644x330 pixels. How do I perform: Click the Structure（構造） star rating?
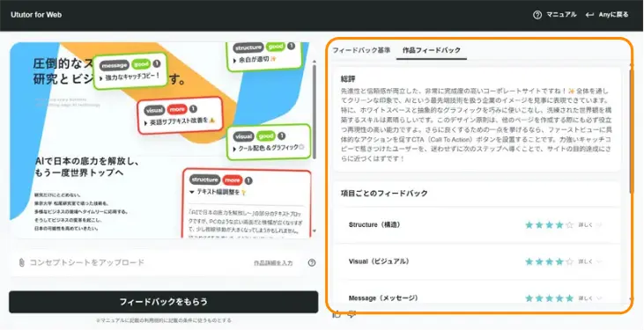point(549,225)
